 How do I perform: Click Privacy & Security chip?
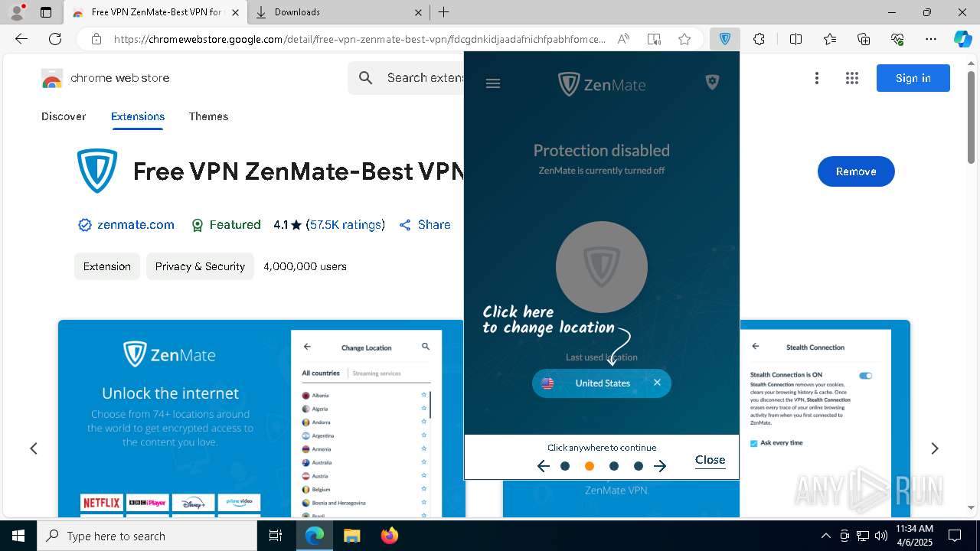point(200,266)
